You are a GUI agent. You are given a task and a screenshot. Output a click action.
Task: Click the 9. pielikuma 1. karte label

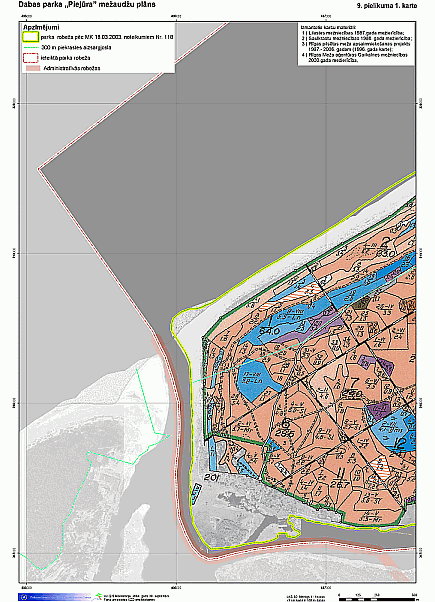coord(387,6)
